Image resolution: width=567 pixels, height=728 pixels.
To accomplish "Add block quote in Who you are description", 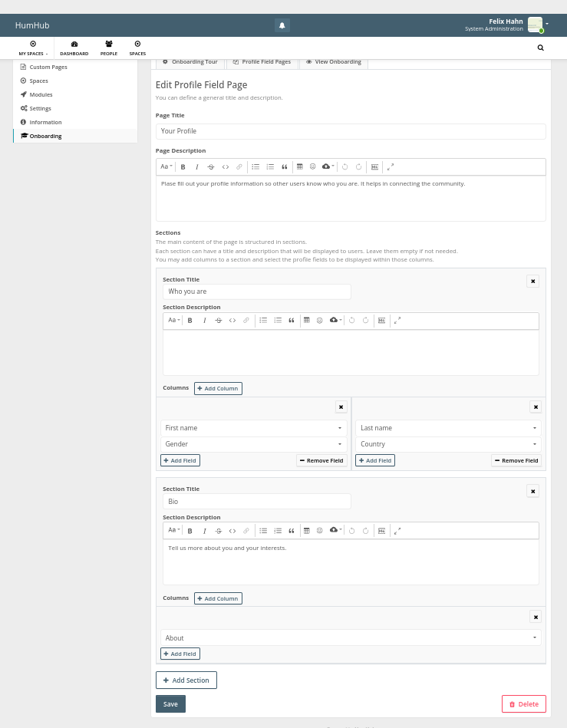I will point(292,321).
